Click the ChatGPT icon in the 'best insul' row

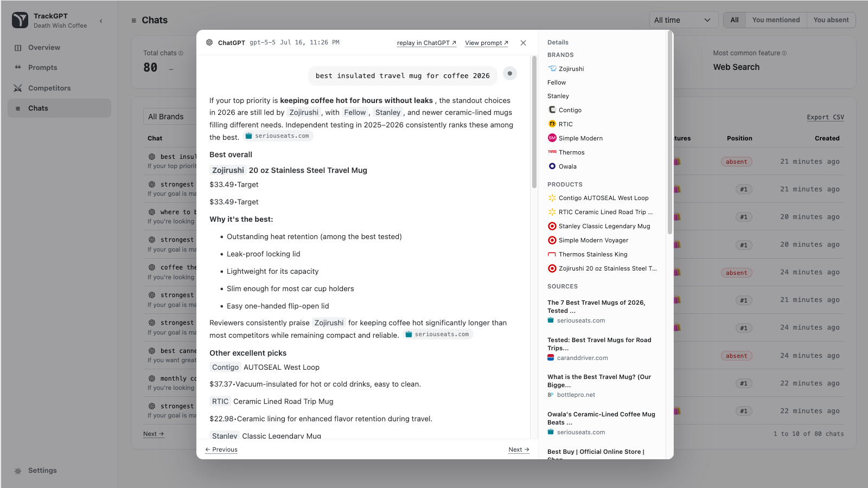pos(152,157)
